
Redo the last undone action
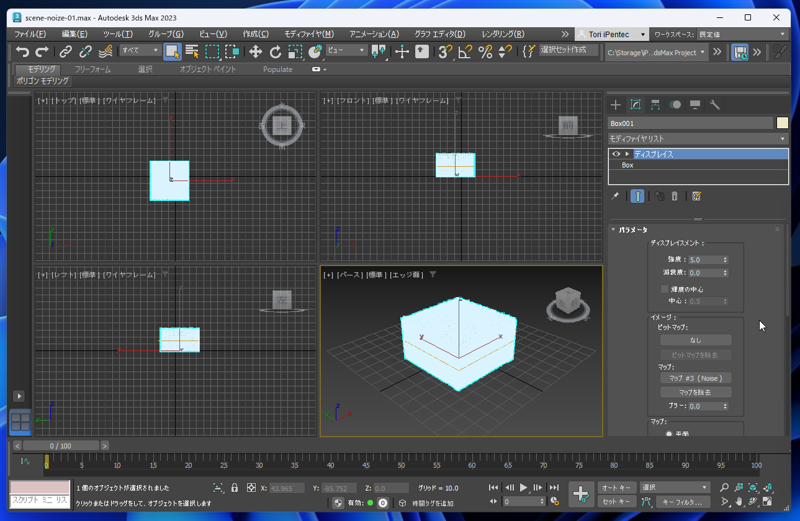42,52
